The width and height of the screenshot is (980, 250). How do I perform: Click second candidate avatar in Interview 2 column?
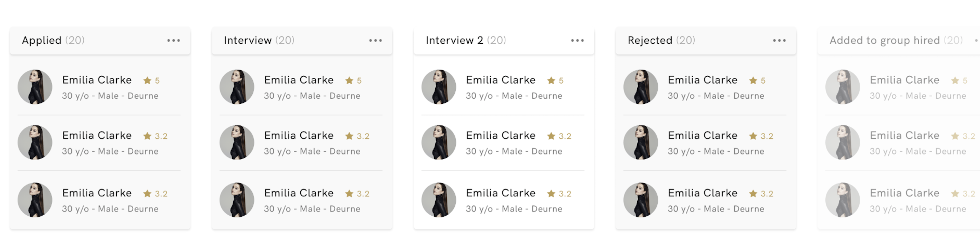439,142
